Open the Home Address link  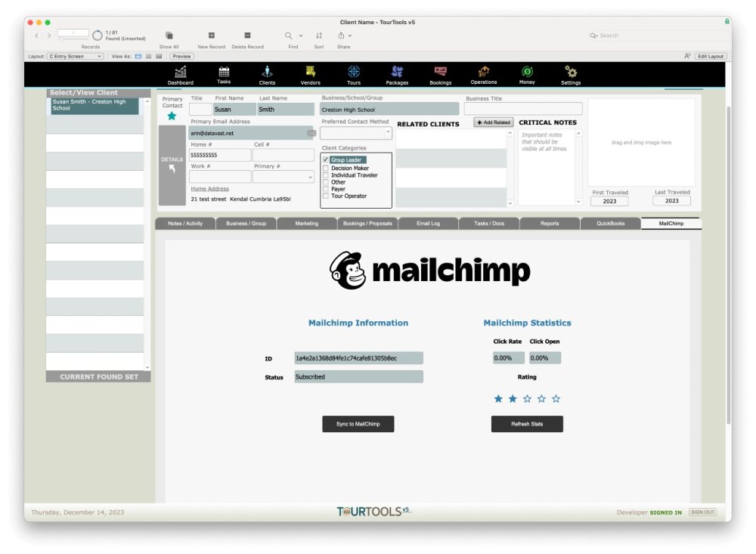click(209, 189)
